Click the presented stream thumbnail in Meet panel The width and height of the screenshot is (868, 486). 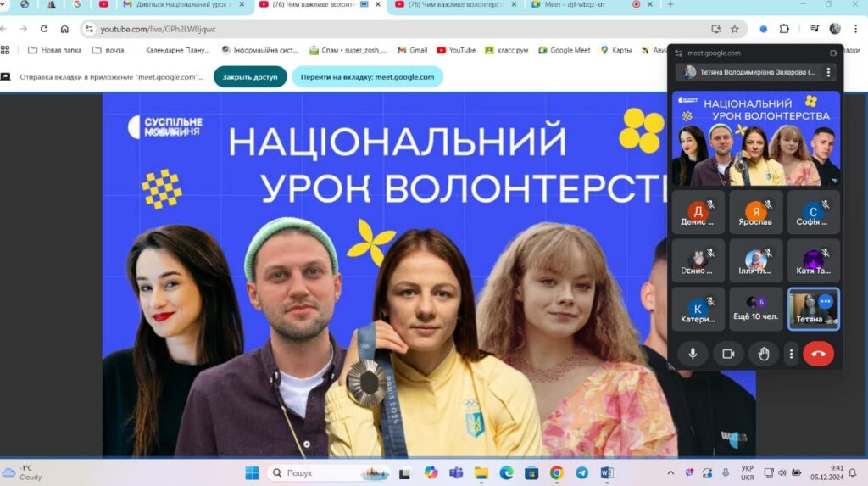[755, 138]
